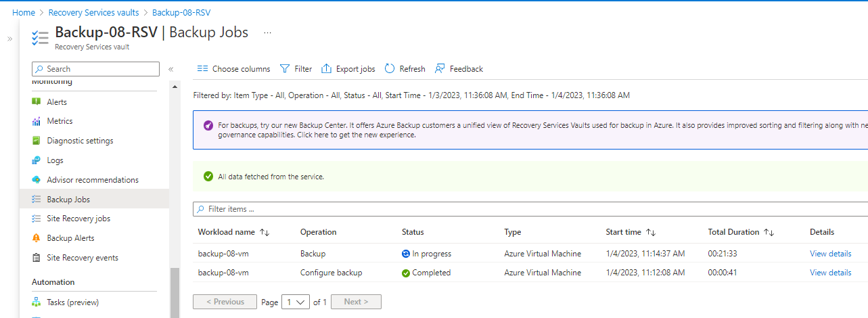
Task: Select Metrics menu item
Action: [60, 121]
